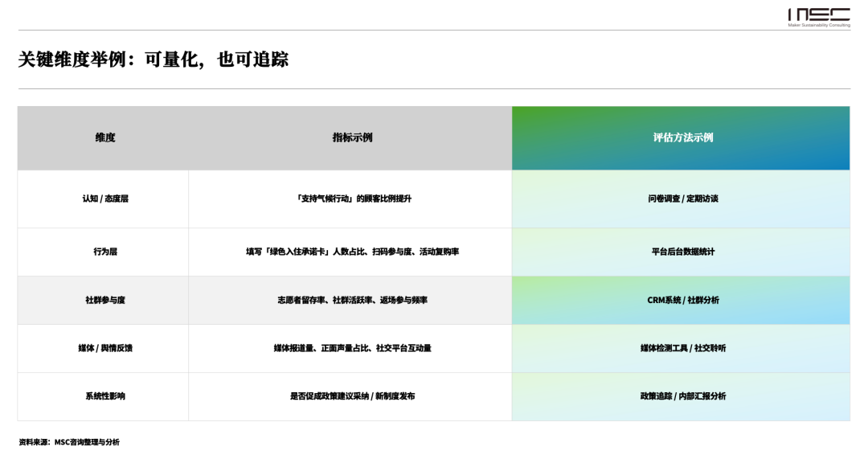This screenshot has height=459, width=868.
Task: Select the 社群参与度 row label
Action: click(104, 300)
